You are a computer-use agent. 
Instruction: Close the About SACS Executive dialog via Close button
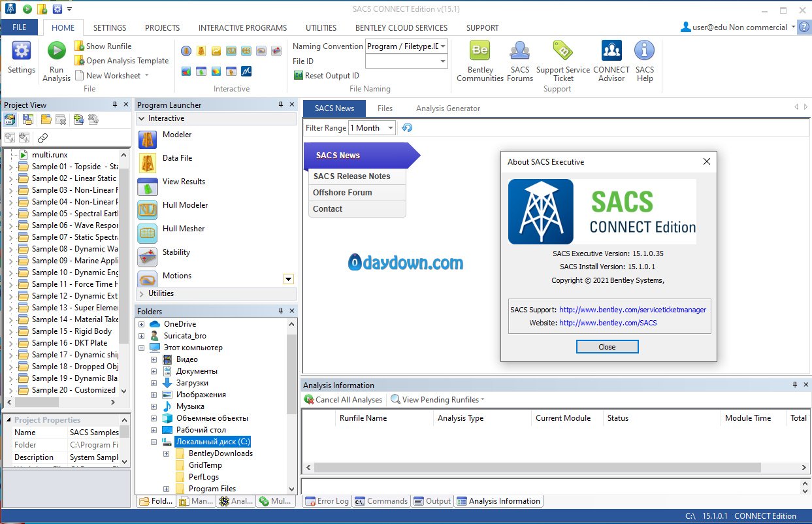pyautogui.click(x=607, y=347)
